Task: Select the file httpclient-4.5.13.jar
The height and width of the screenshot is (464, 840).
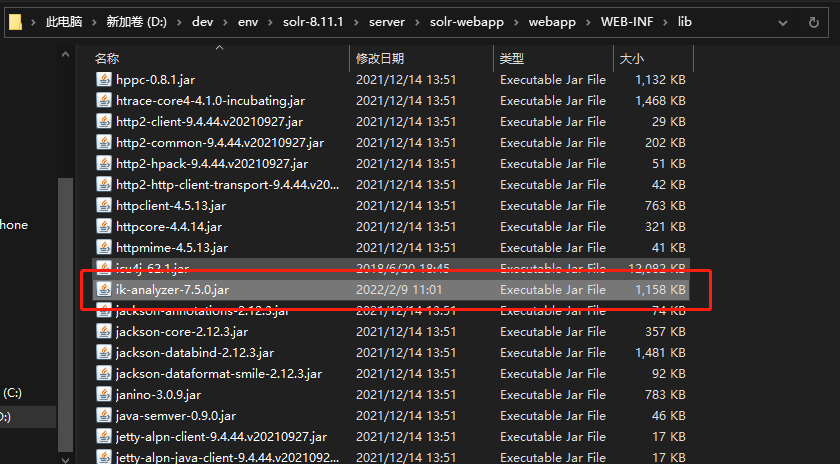Action: tap(171, 205)
